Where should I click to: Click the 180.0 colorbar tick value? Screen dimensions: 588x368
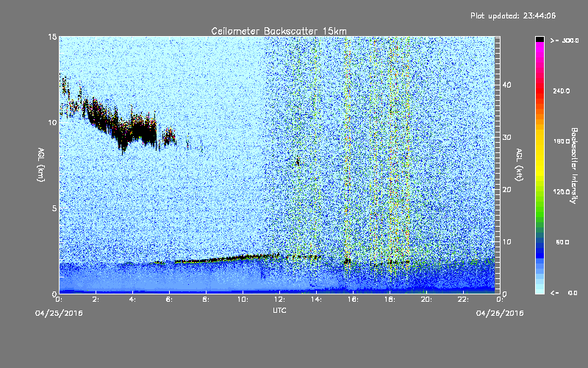[562, 141]
